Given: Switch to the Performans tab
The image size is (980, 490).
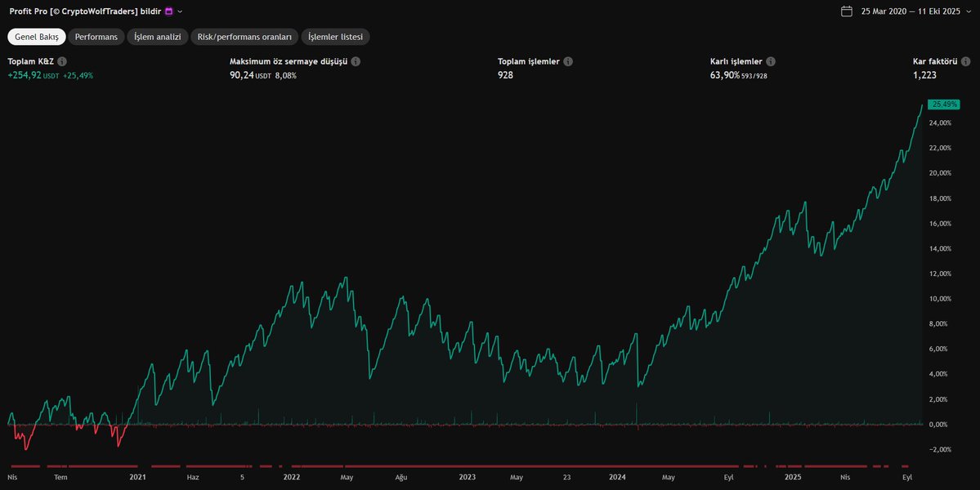Looking at the screenshot, I should tap(96, 37).
